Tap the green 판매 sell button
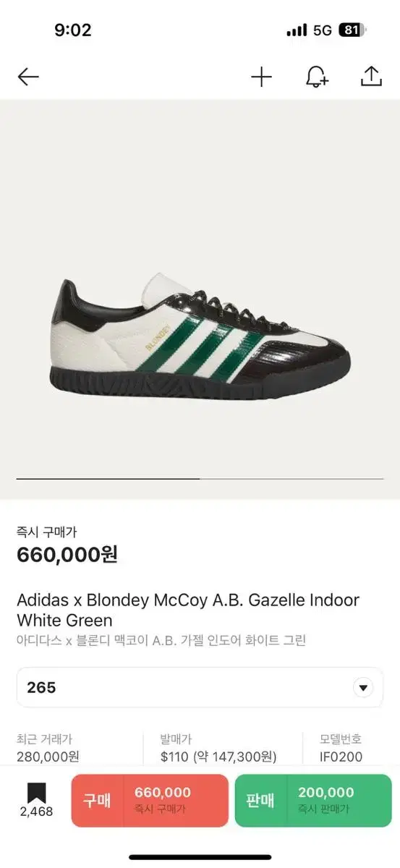This screenshot has width=400, height=868. pos(312,801)
